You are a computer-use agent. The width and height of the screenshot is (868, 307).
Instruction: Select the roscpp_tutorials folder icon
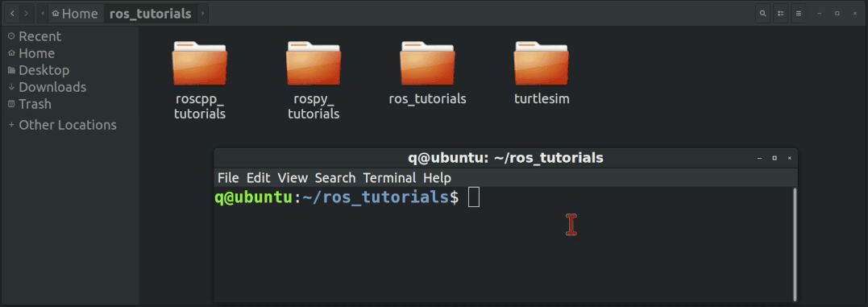click(200, 63)
